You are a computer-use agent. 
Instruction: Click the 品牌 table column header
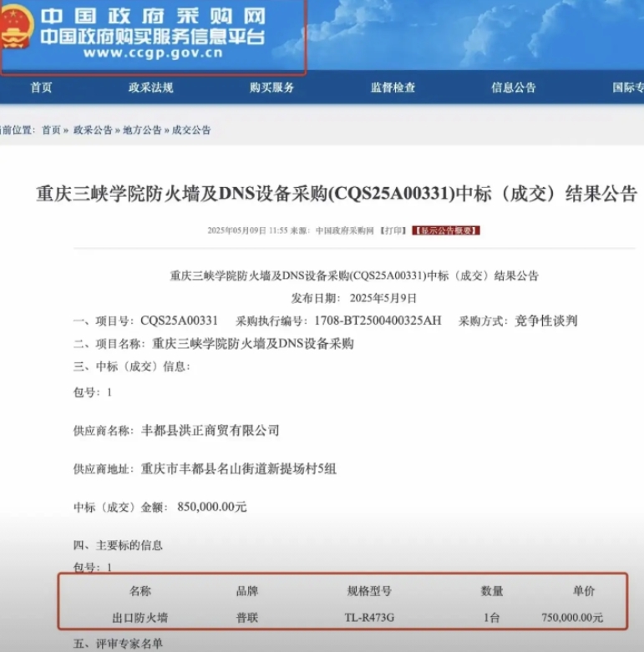pyautogui.click(x=247, y=591)
